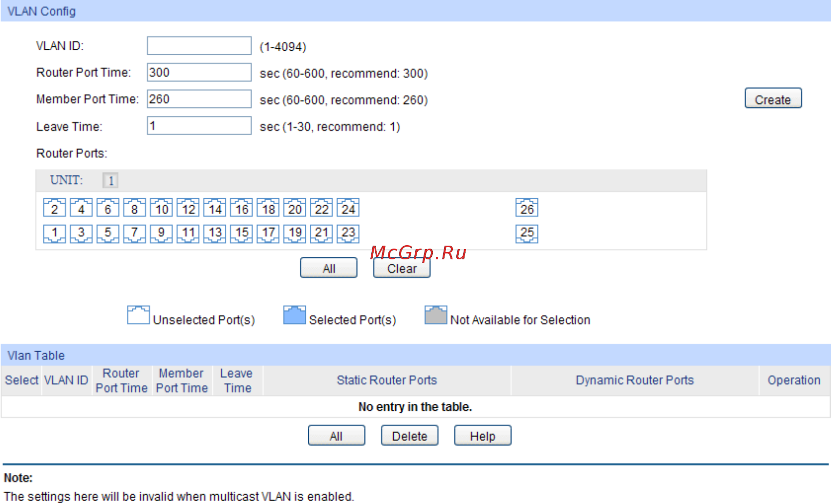Select router port 10 icon
The width and height of the screenshot is (831, 504).
pyautogui.click(x=161, y=208)
